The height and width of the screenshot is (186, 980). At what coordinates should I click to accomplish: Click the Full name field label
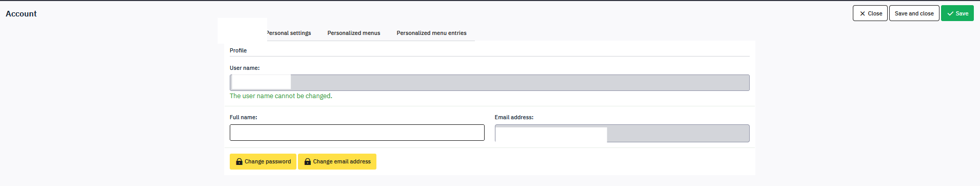[x=244, y=117]
